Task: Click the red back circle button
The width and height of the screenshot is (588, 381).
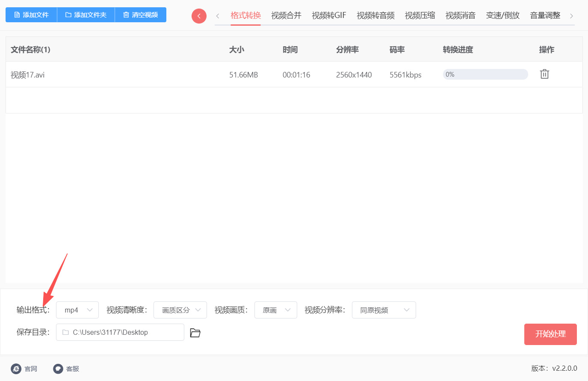Action: click(199, 16)
